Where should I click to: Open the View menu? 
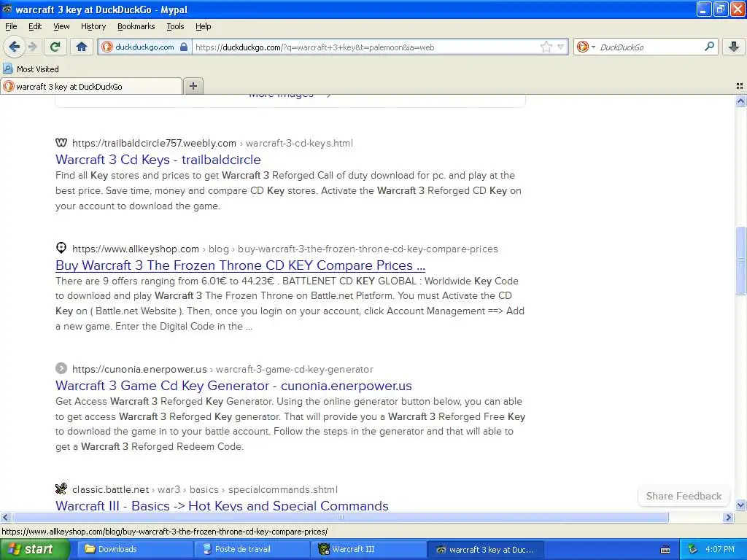[x=61, y=26]
